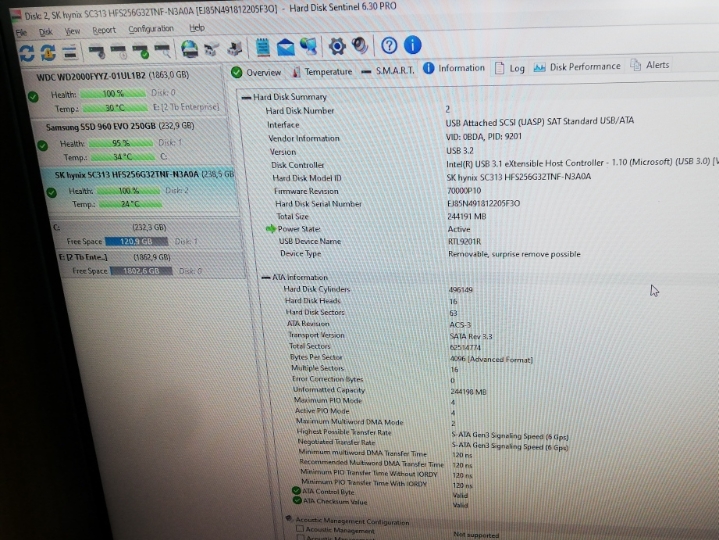
Task: Click the globe with monitor icon
Action: [309, 46]
